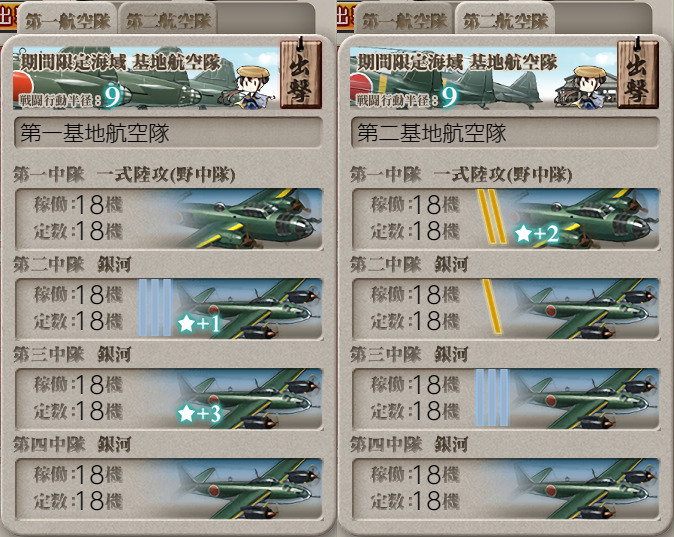Screen dimensions: 674x537
Task: Select second base's fourth squadron 銀河 slot
Action: click(506, 489)
